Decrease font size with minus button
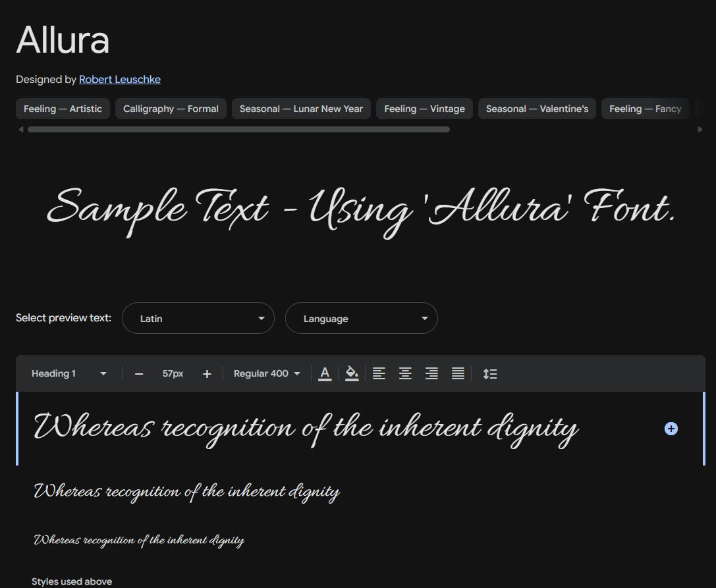 tap(139, 374)
